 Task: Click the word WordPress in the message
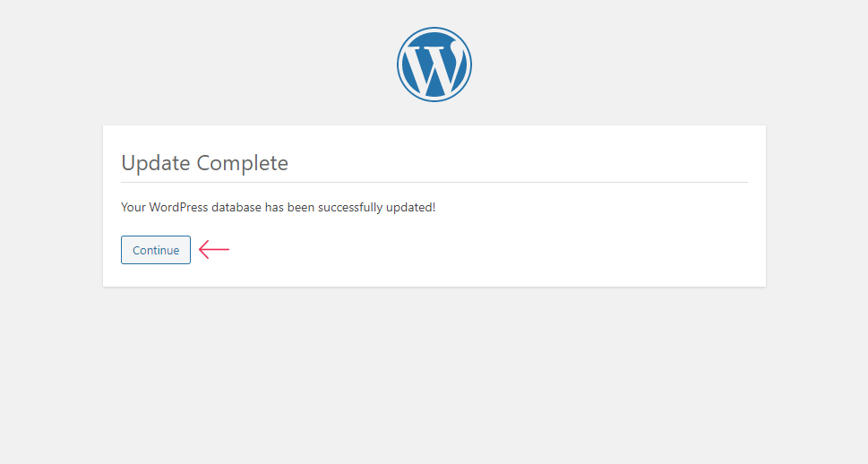point(178,207)
